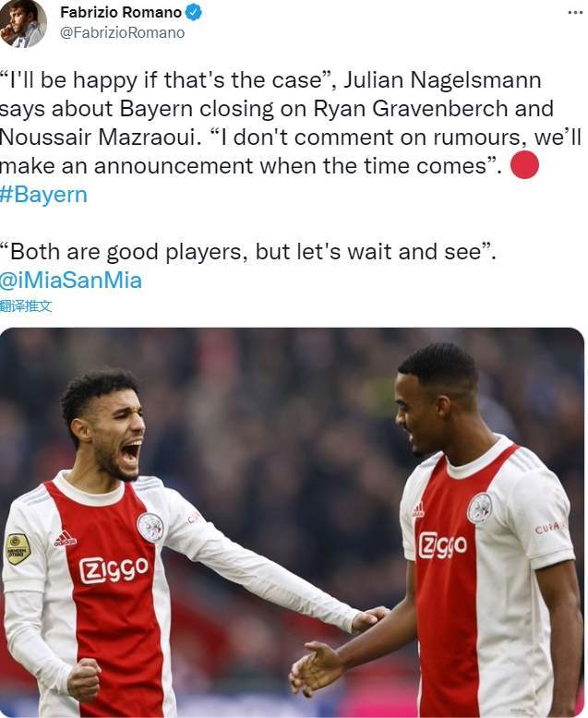Open the attached Ajax players photo

(x=293, y=522)
